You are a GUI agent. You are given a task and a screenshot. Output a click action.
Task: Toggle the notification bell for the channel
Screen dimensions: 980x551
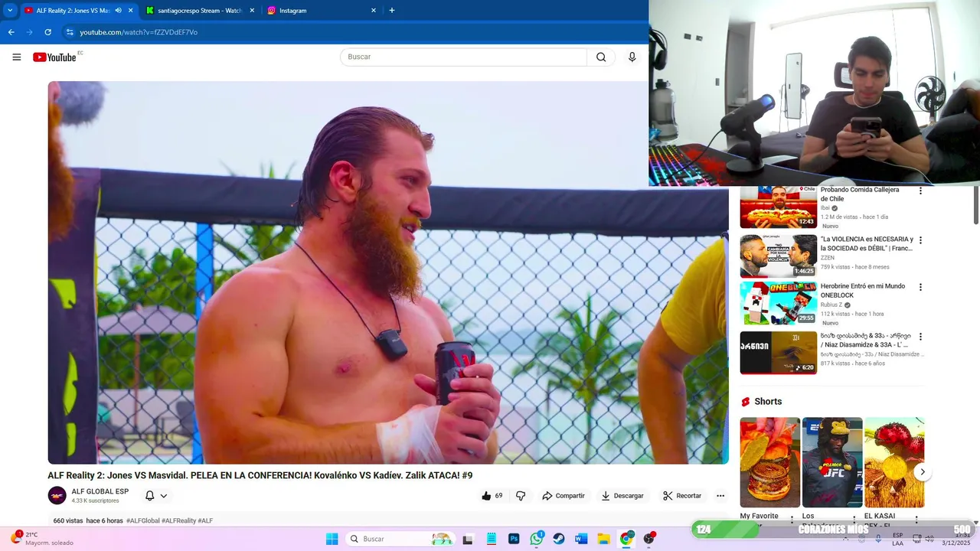(150, 496)
